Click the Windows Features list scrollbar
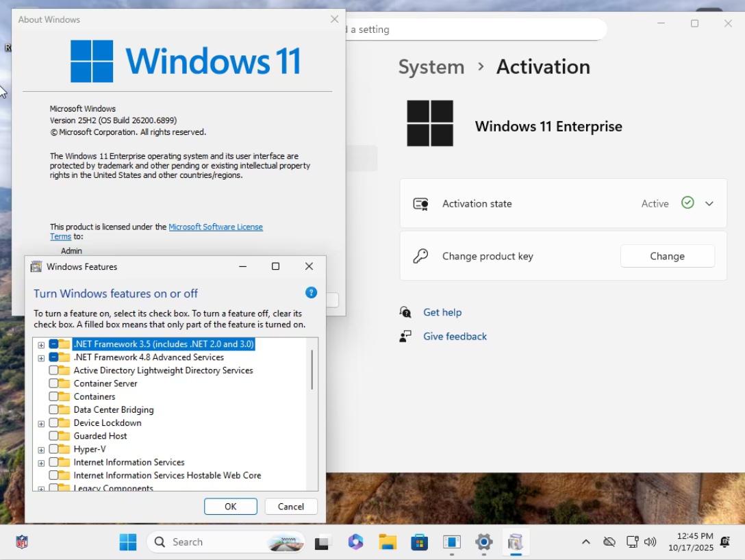The height and width of the screenshot is (560, 745). pos(312,370)
